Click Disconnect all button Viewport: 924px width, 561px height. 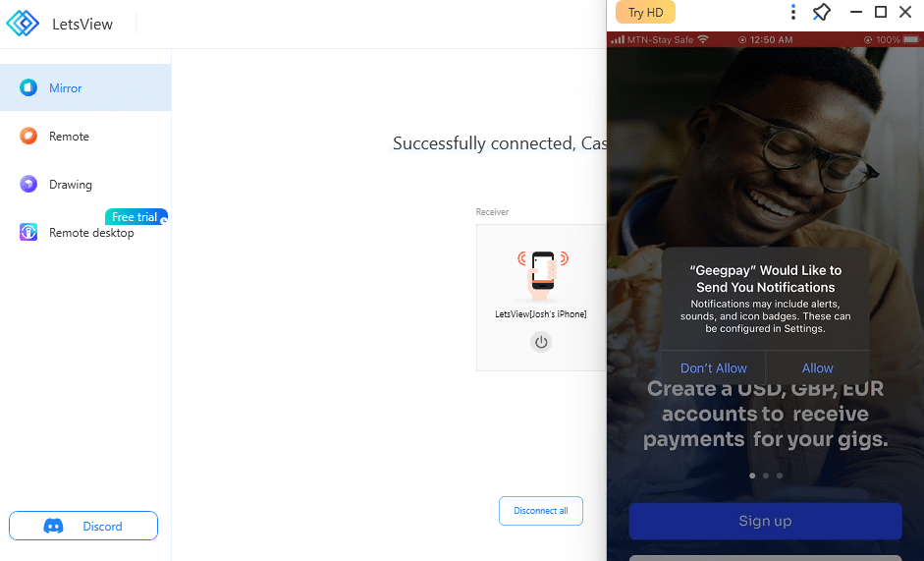[541, 511]
